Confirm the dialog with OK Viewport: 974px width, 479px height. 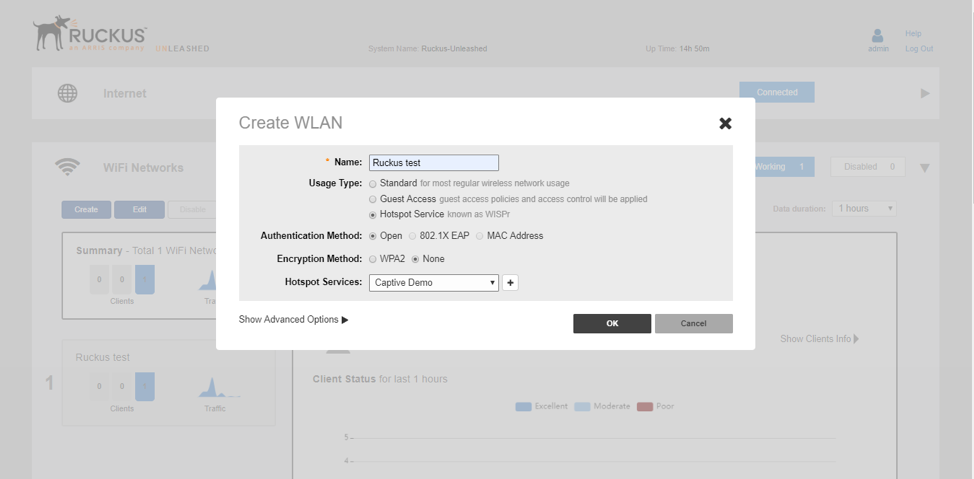click(612, 323)
